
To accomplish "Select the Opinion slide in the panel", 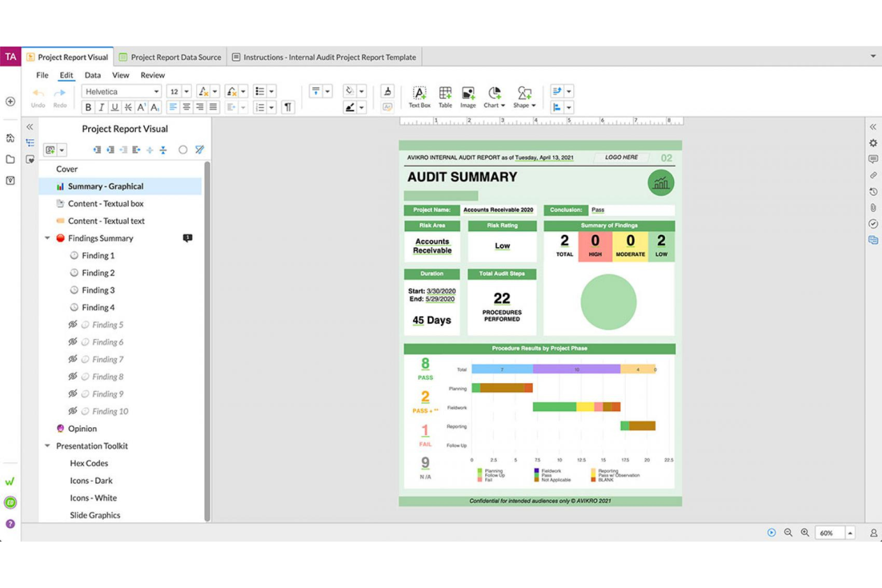I will click(82, 428).
